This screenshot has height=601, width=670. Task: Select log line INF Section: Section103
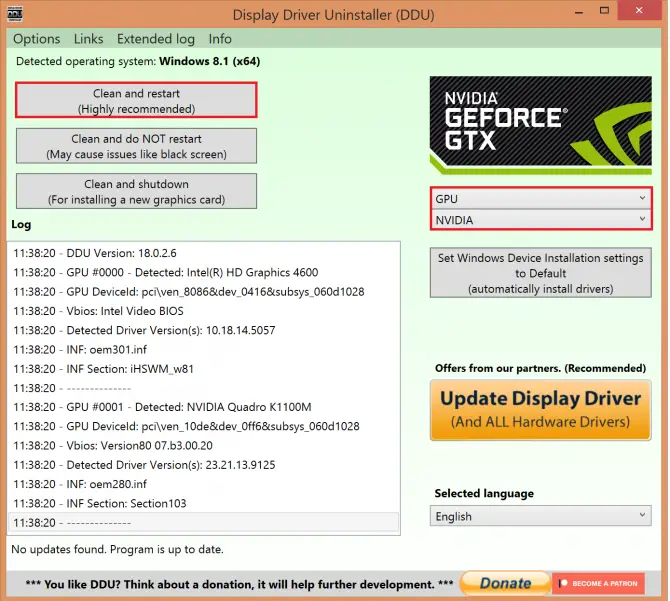pos(203,503)
